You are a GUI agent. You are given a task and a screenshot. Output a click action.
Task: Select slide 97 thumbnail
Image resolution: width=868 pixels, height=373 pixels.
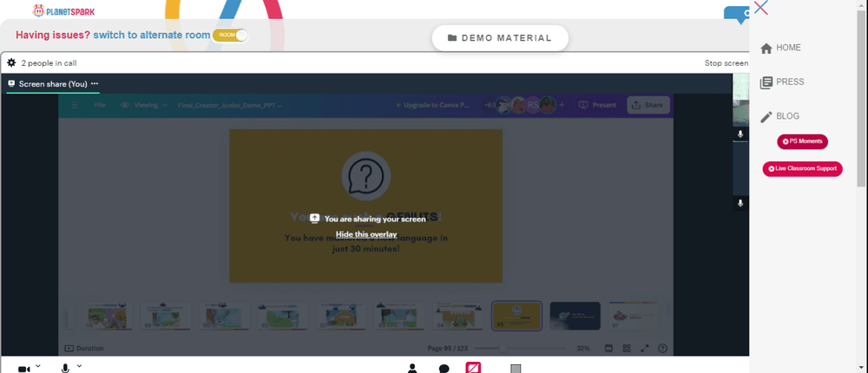(x=634, y=316)
